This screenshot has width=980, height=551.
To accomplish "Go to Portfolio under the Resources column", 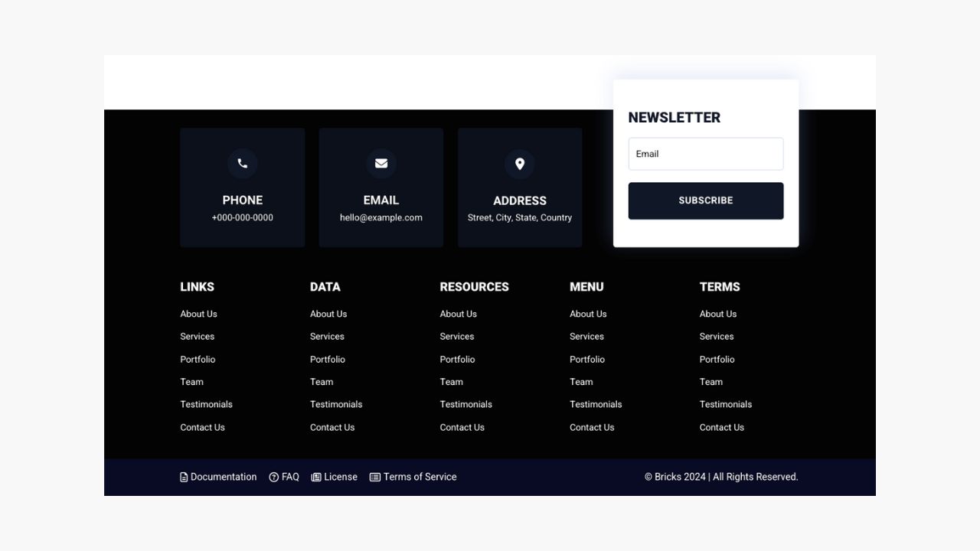I will 457,359.
